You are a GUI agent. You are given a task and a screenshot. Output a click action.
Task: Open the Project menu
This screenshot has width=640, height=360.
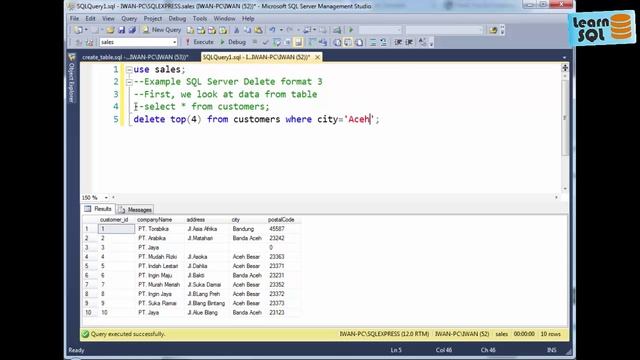tap(153, 19)
